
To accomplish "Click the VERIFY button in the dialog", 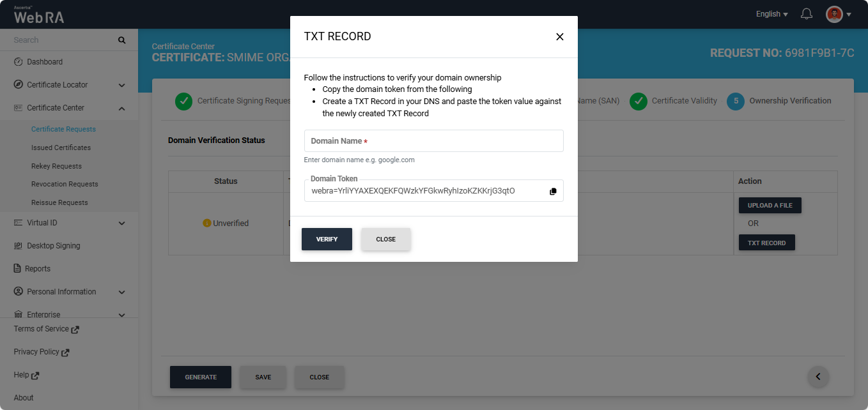I will 327,239.
